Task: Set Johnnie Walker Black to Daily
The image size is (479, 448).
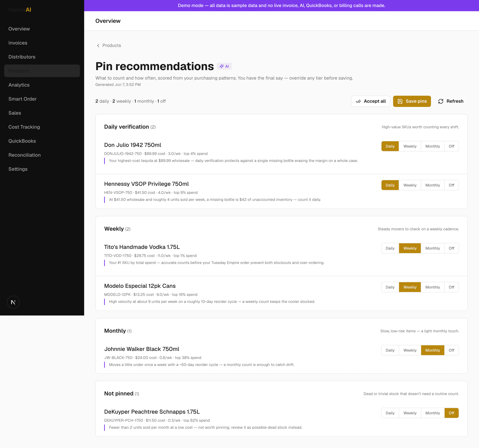Action: click(x=390, y=350)
